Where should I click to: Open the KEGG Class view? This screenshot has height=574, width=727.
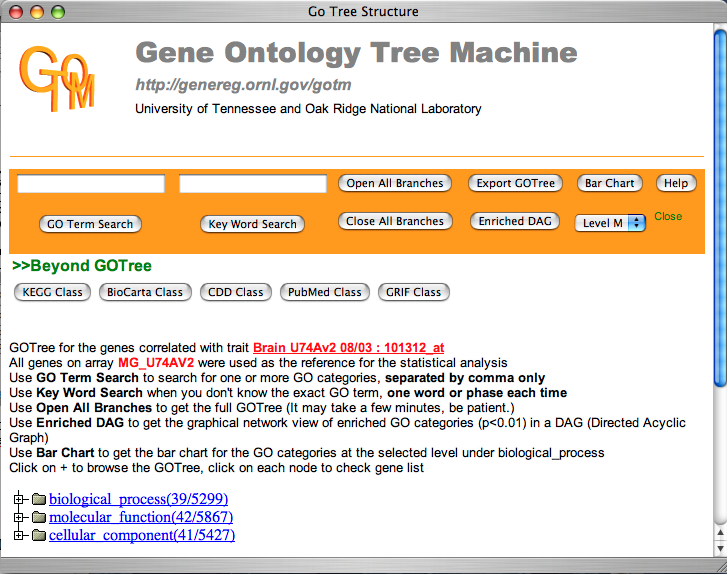pyautogui.click(x=54, y=292)
